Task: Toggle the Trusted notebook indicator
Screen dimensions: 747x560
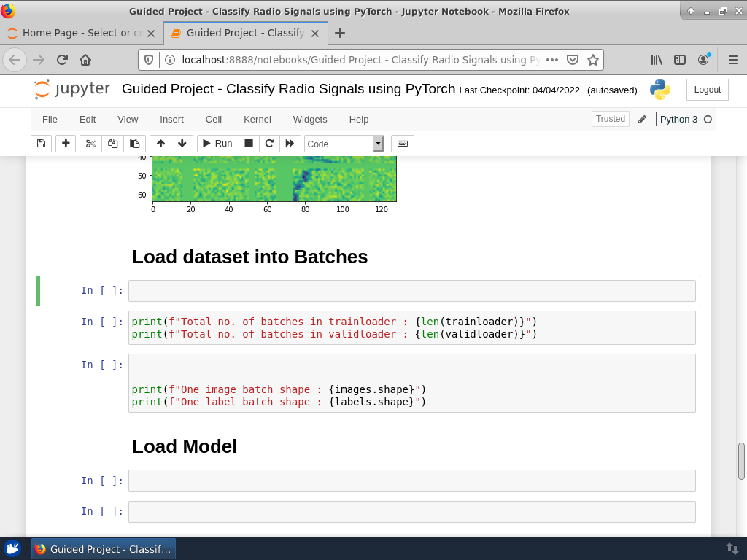Action: [x=610, y=119]
